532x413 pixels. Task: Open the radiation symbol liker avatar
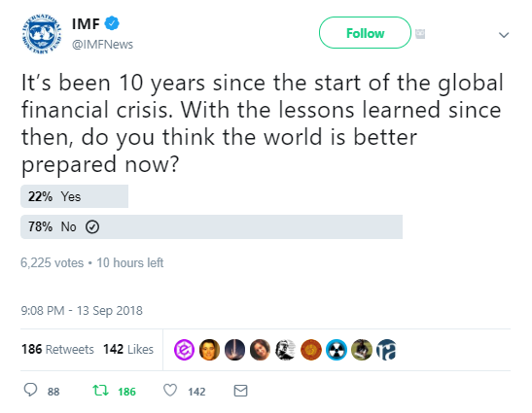point(337,350)
